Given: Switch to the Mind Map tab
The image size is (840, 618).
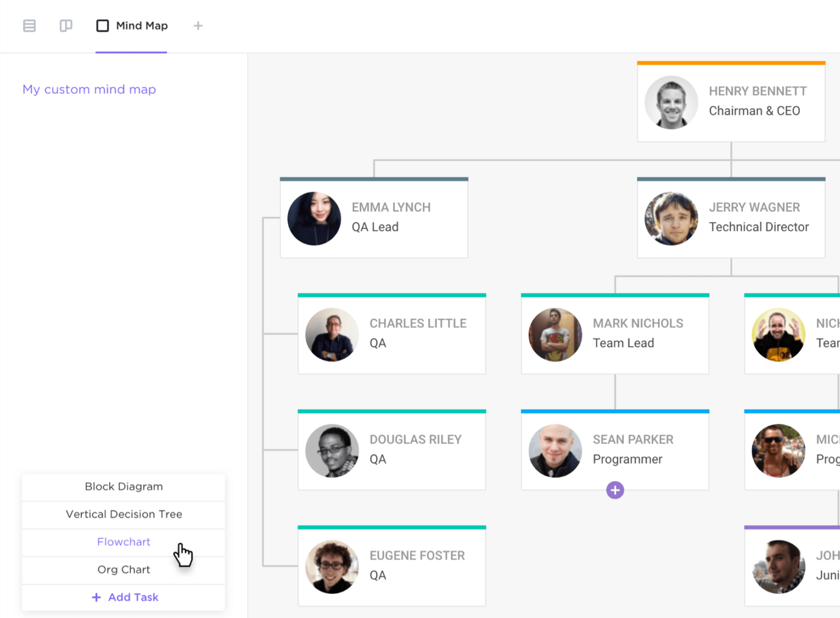Looking at the screenshot, I should pyautogui.click(x=141, y=26).
